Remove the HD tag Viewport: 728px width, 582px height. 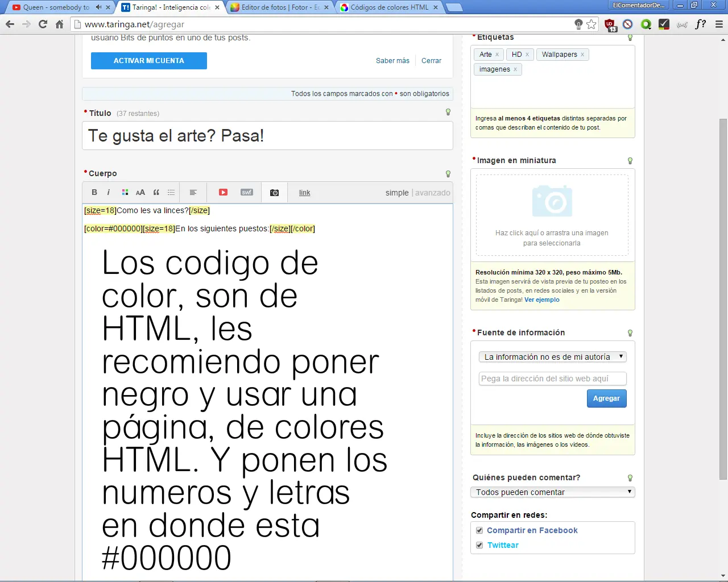[x=527, y=55]
